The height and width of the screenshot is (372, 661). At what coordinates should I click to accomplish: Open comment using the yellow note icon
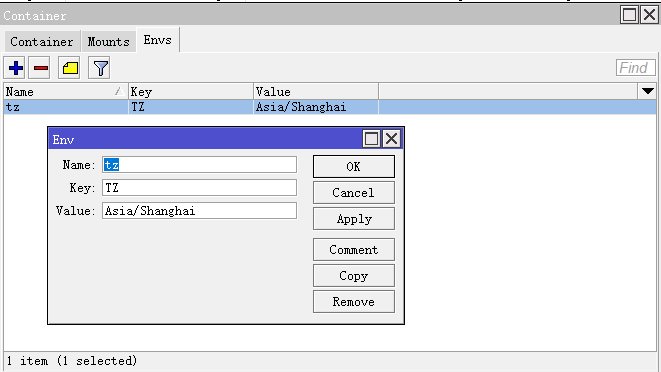point(70,68)
